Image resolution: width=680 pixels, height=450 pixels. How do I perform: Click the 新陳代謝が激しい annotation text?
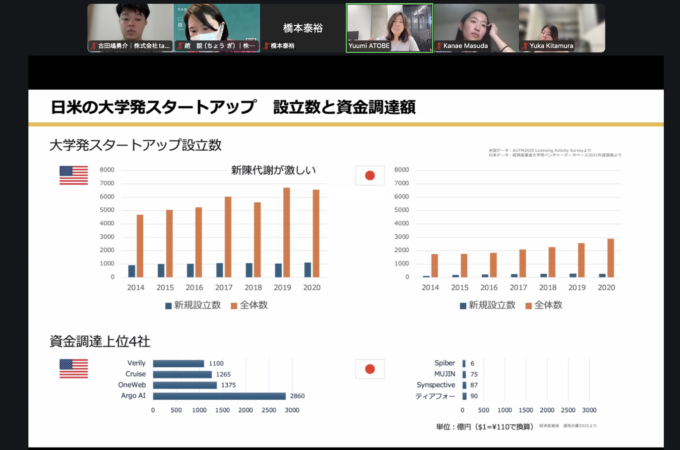(273, 169)
